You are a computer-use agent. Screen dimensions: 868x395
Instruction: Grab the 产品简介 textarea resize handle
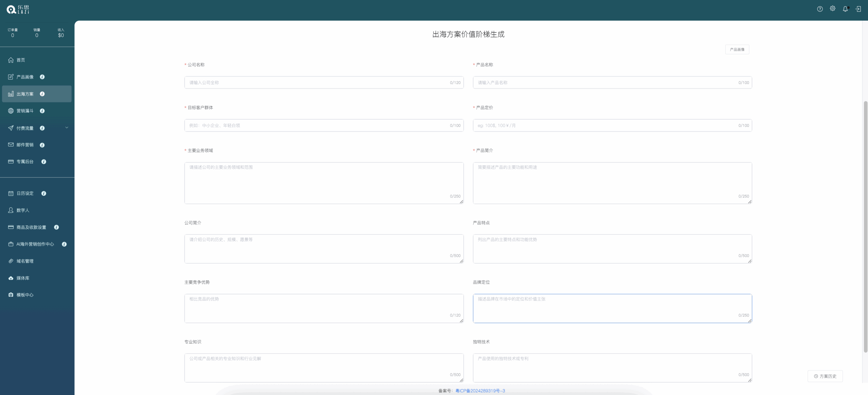pos(750,202)
